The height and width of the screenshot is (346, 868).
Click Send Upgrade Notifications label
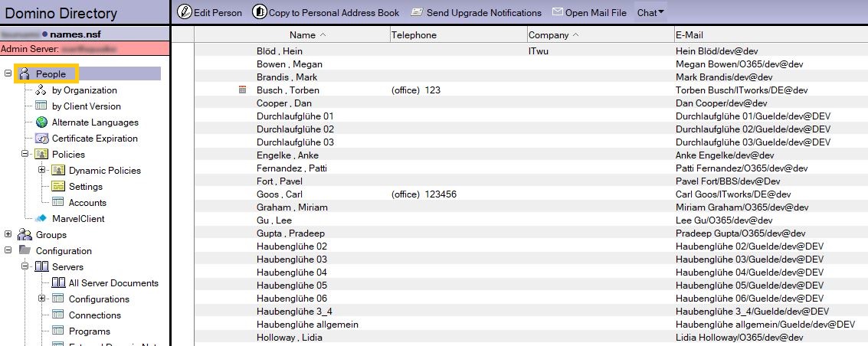pyautogui.click(x=484, y=13)
